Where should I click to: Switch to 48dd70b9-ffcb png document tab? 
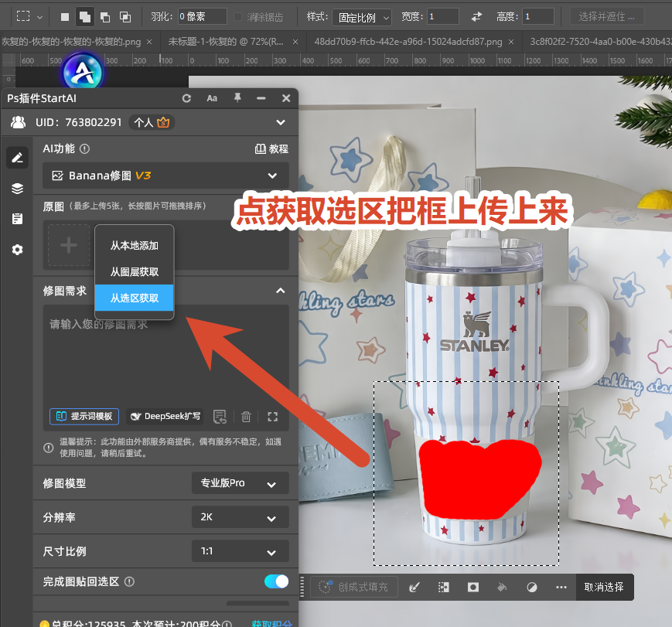408,42
